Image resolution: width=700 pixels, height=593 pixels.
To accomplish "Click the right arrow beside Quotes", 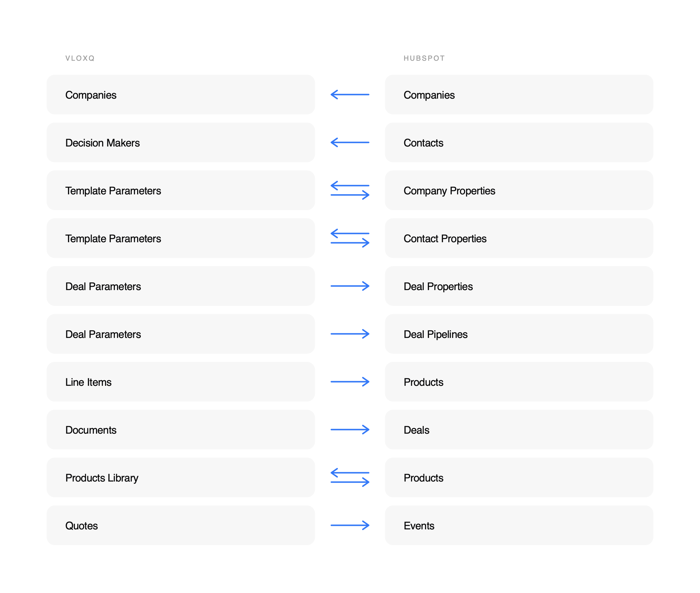I will click(x=350, y=525).
